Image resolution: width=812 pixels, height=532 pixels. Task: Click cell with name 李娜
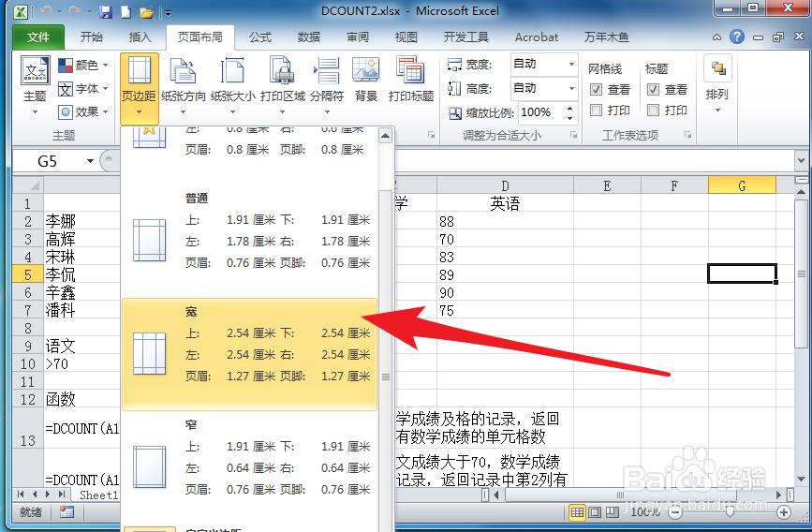(x=81, y=221)
